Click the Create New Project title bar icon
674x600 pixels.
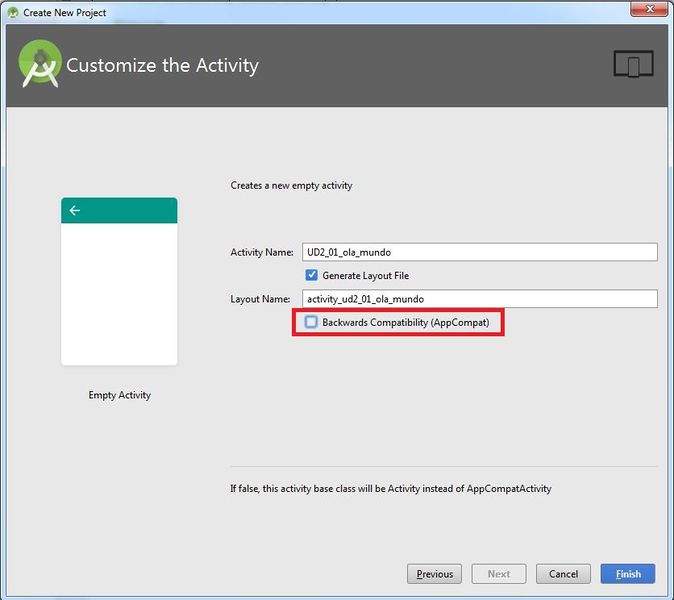pyautogui.click(x=13, y=12)
